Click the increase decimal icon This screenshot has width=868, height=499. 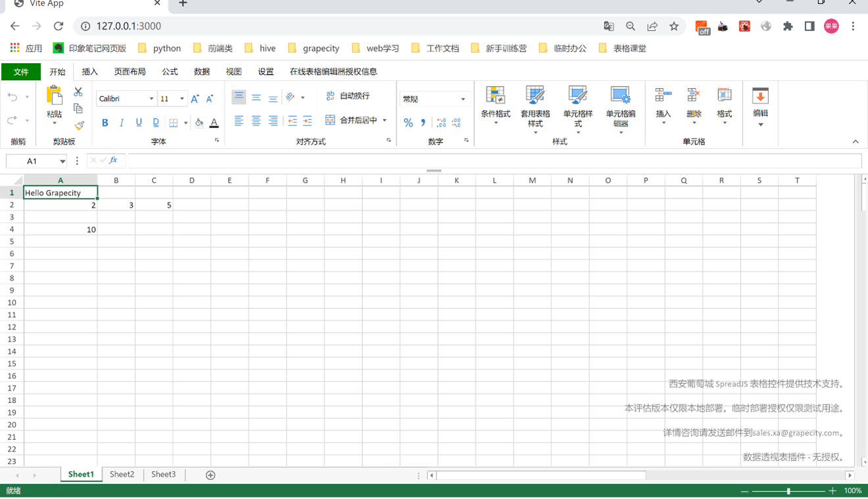[x=441, y=123]
